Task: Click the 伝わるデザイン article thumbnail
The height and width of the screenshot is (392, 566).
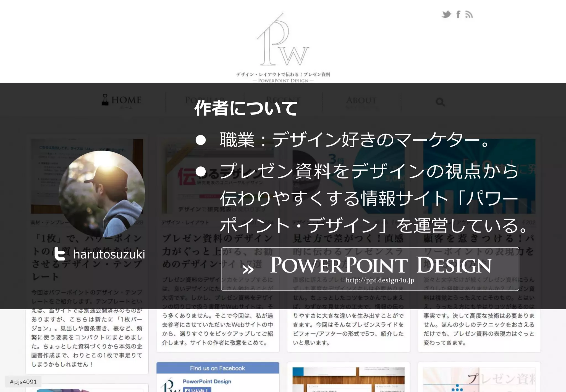Action: click(218, 176)
